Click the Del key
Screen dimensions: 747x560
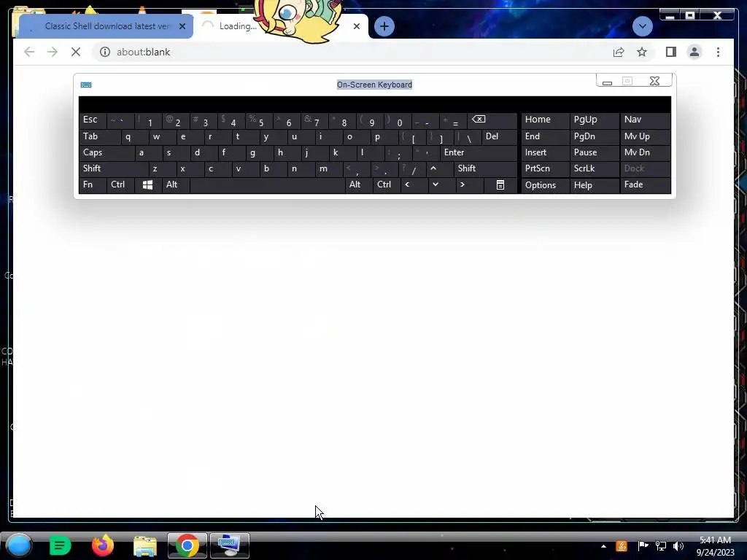tap(499, 136)
